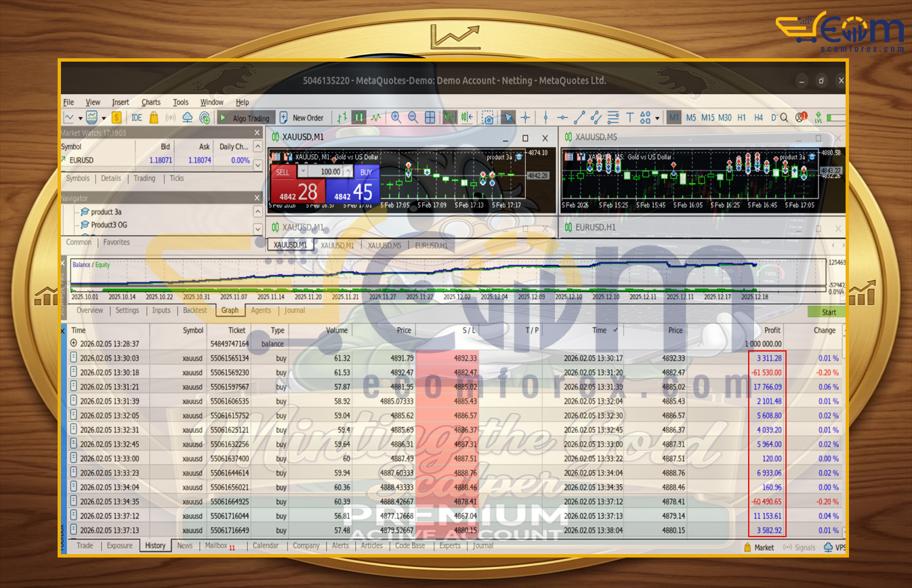Image resolution: width=912 pixels, height=588 pixels.
Task: Open the Signals broadcast icon
Action: click(171, 117)
